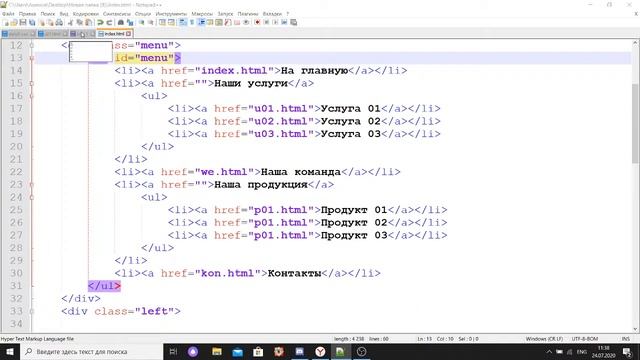The image size is (640, 360).
Task: Click the Play macro toolbar icon
Action: (275, 22)
